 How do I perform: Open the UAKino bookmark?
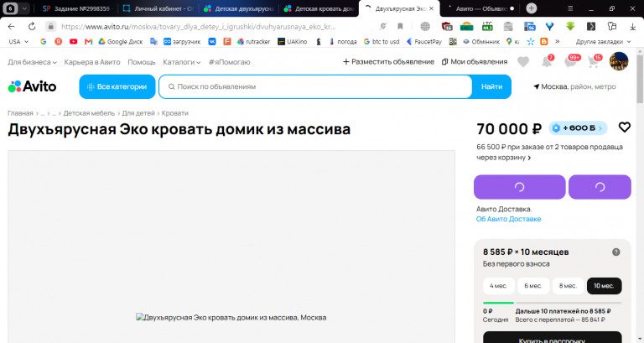click(x=293, y=41)
